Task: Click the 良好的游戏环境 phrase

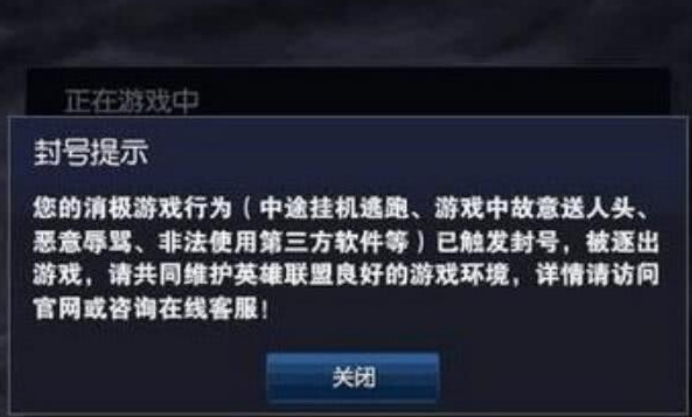Action: coord(421,275)
